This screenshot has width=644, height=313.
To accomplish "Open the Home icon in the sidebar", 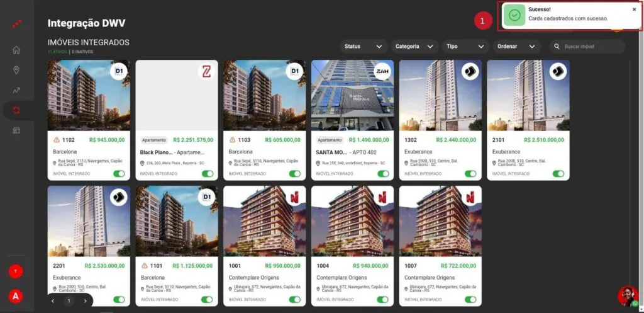I will 16,50.
